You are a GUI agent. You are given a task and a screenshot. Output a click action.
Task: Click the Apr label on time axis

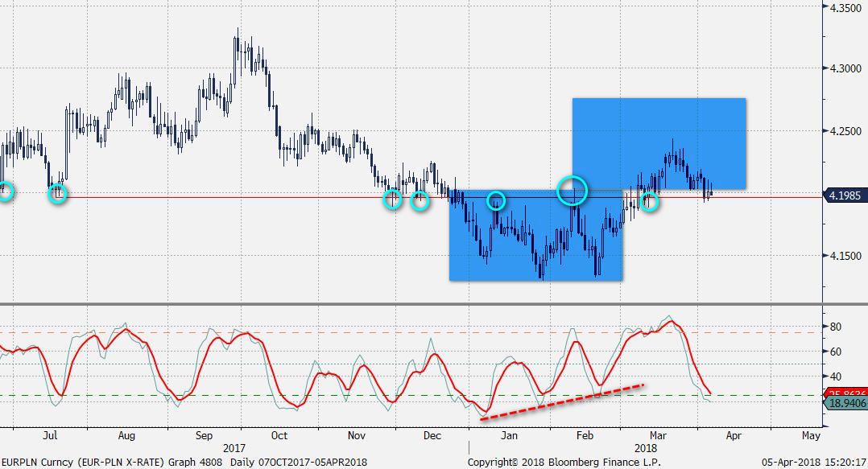click(x=734, y=436)
